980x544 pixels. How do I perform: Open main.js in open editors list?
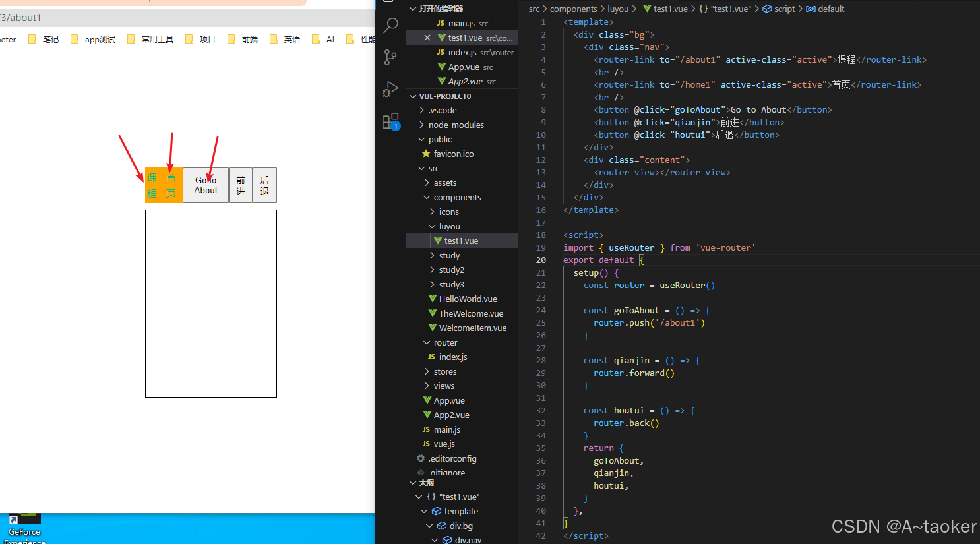point(462,23)
